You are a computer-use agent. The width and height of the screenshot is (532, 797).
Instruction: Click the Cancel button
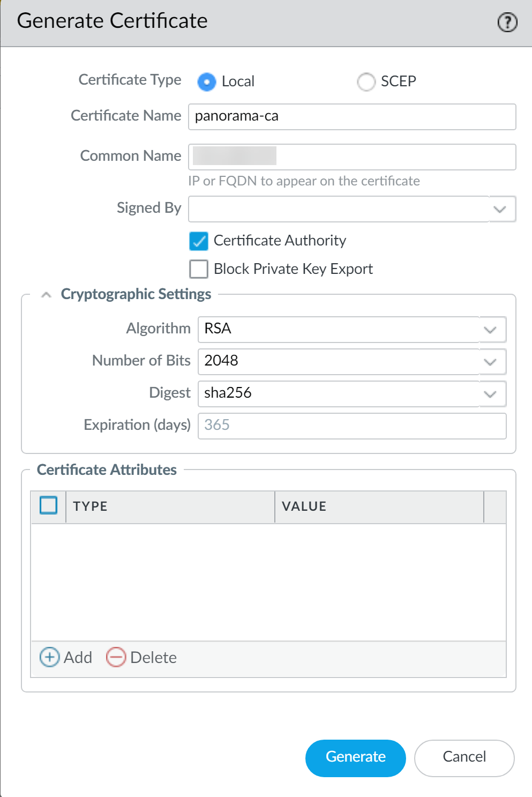click(x=464, y=757)
